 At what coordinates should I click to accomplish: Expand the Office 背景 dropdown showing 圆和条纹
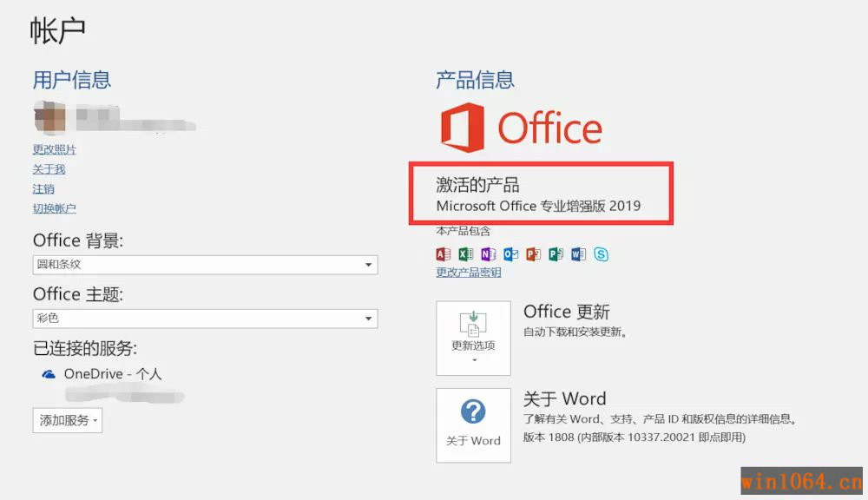[x=206, y=265]
